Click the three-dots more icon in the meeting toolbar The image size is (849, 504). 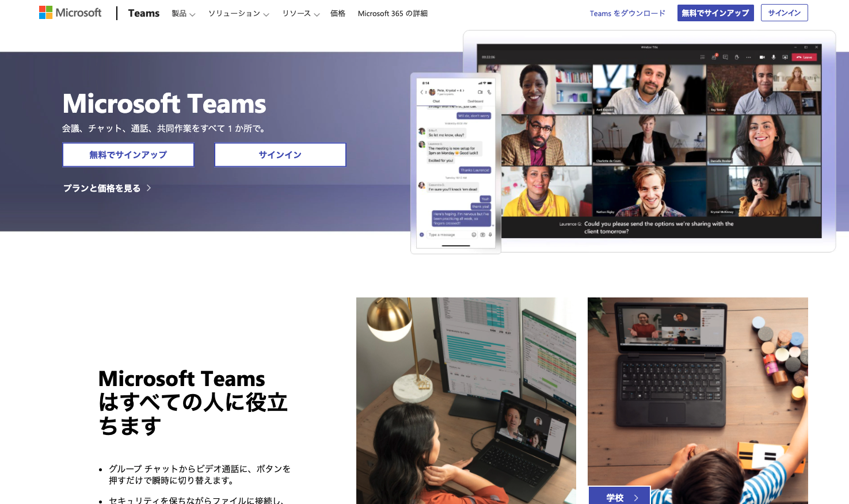point(748,57)
